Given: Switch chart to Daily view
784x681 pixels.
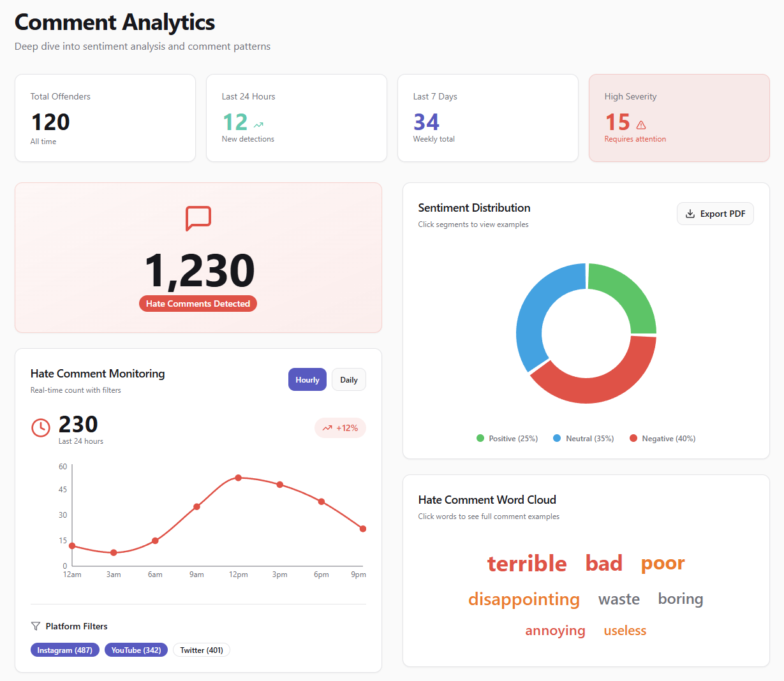Looking at the screenshot, I should click(348, 379).
